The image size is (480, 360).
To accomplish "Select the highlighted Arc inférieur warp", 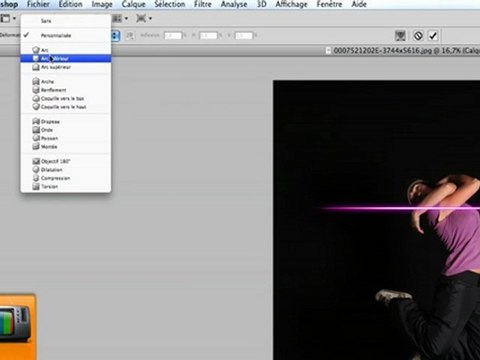I will pyautogui.click(x=66, y=59).
